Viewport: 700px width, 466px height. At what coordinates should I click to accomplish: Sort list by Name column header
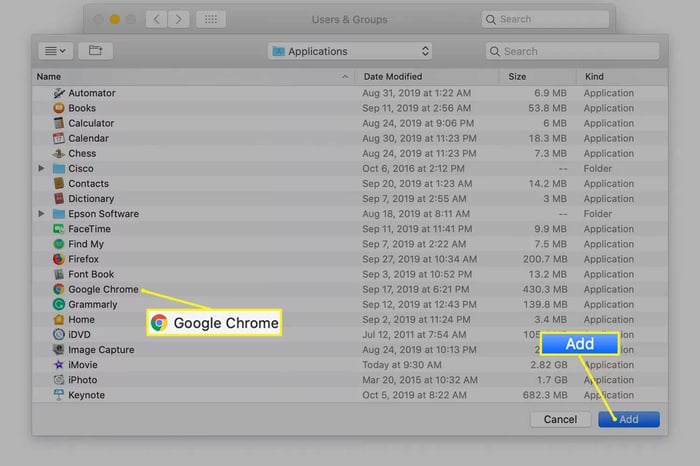[x=193, y=77]
